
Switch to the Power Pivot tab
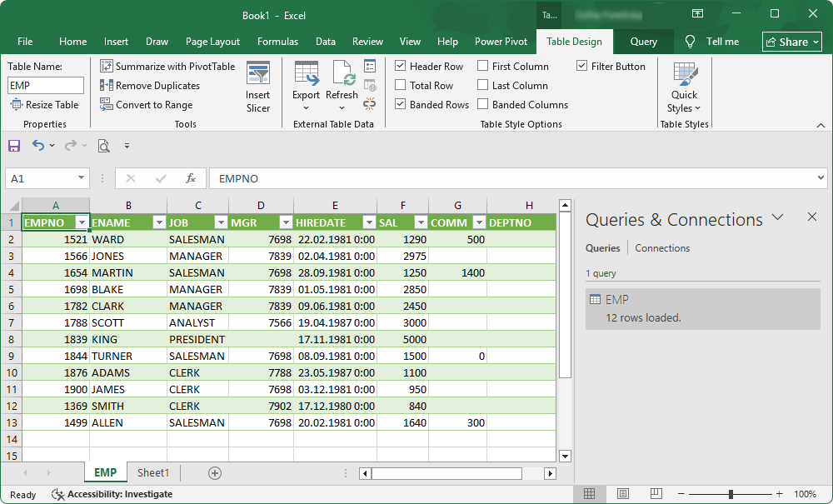[501, 42]
